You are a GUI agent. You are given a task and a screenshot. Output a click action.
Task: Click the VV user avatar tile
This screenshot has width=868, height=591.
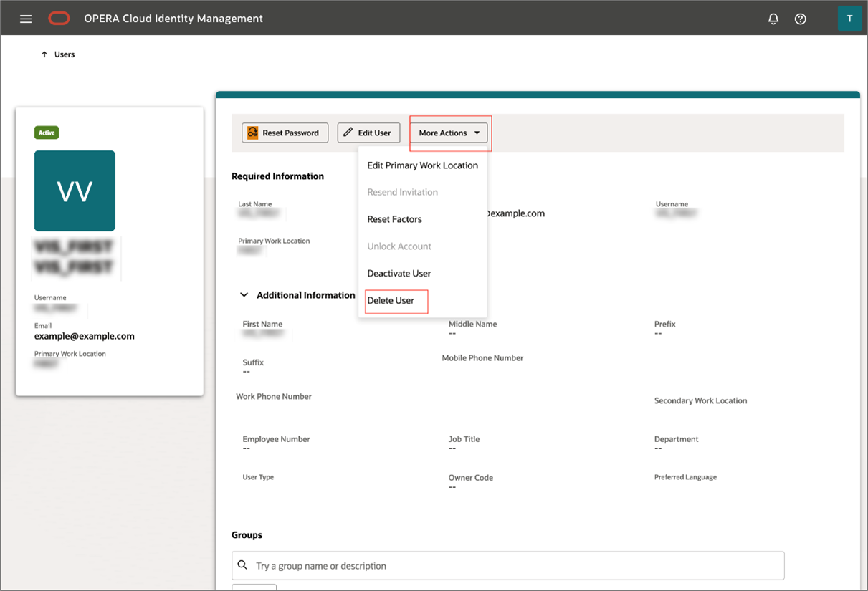[x=75, y=191]
